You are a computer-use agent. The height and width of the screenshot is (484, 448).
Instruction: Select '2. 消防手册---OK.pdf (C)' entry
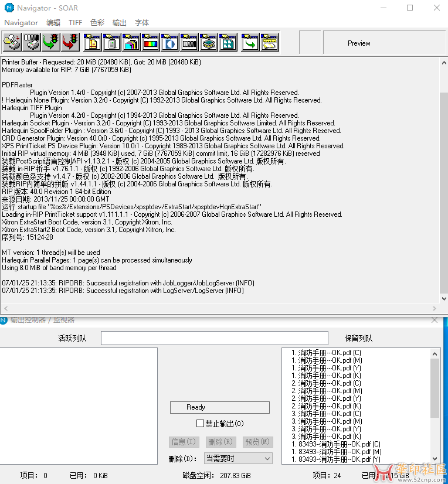click(x=326, y=383)
